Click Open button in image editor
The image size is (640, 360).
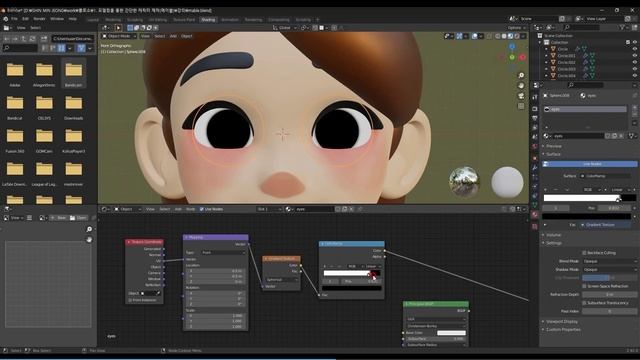tap(78, 218)
